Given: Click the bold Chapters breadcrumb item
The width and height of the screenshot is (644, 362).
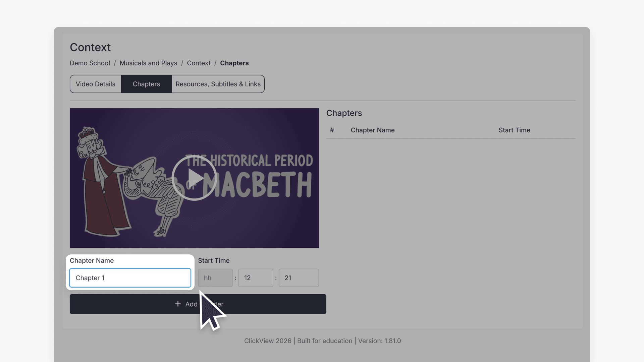Looking at the screenshot, I should (234, 63).
